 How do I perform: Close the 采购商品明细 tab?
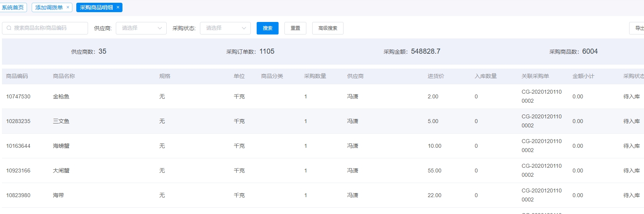click(x=118, y=7)
